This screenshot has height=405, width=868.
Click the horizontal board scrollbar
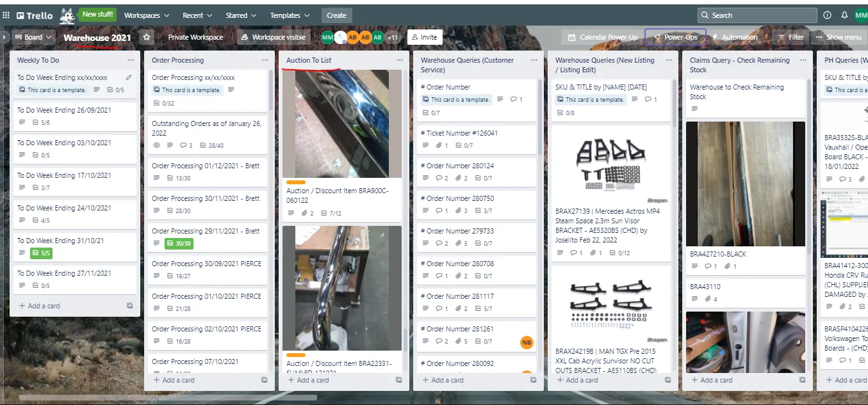[168, 397]
